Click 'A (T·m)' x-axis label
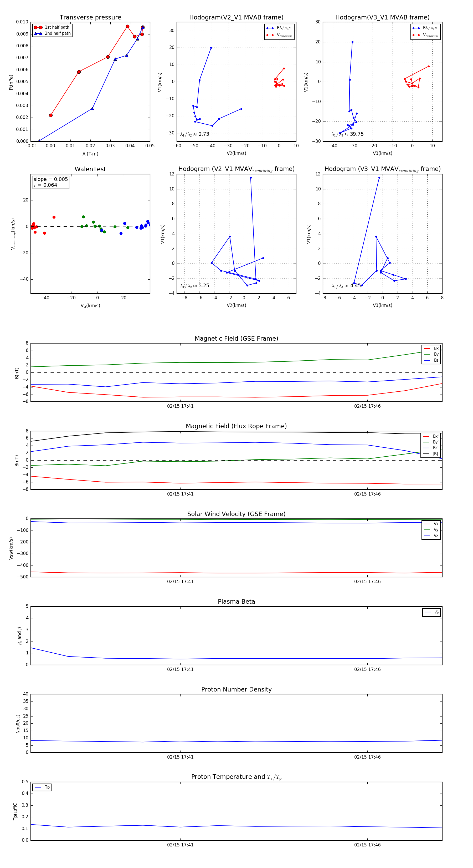Screen dimensions: 473x868 90,154
